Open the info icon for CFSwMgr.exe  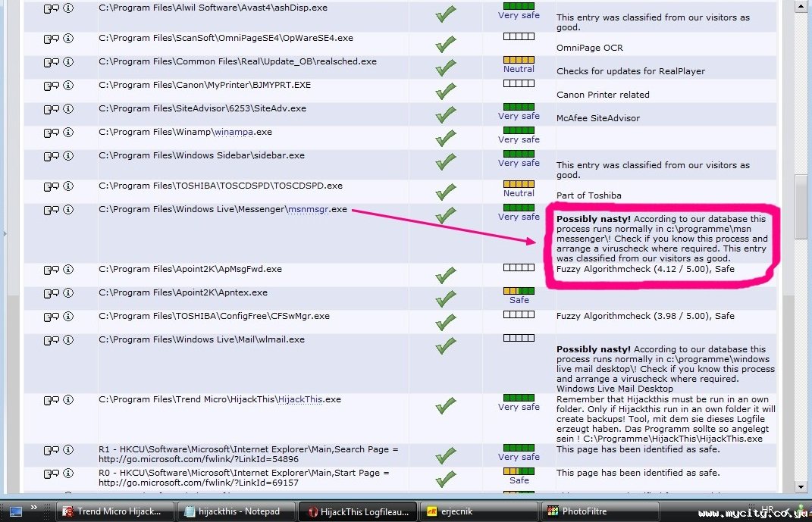[68, 317]
